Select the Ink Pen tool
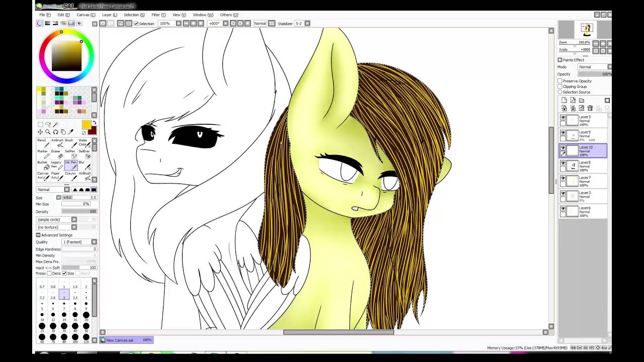 click(x=70, y=165)
